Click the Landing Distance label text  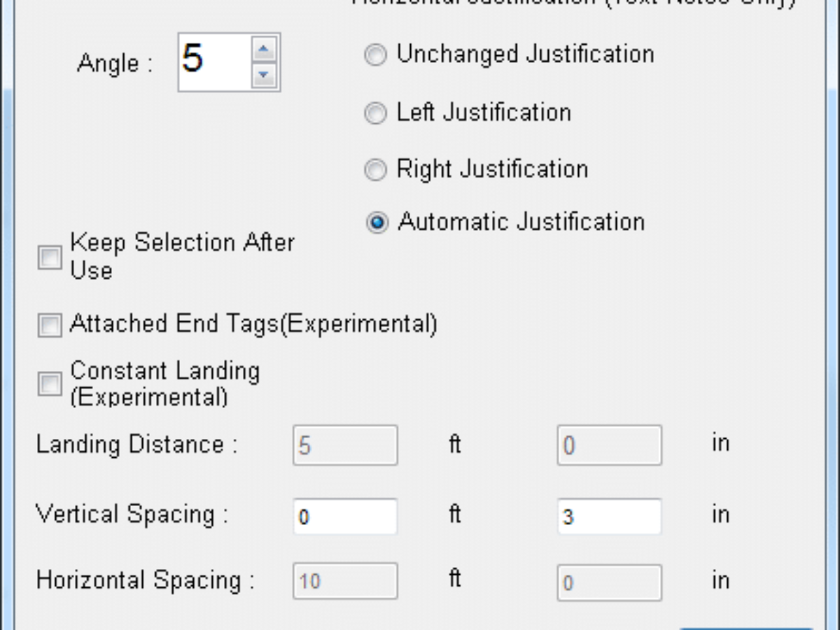[x=136, y=445]
